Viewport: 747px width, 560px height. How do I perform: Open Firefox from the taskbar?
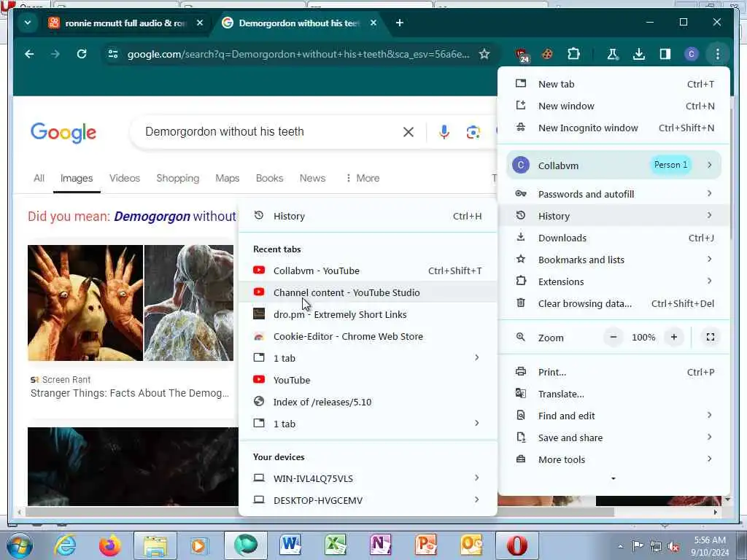tap(109, 545)
